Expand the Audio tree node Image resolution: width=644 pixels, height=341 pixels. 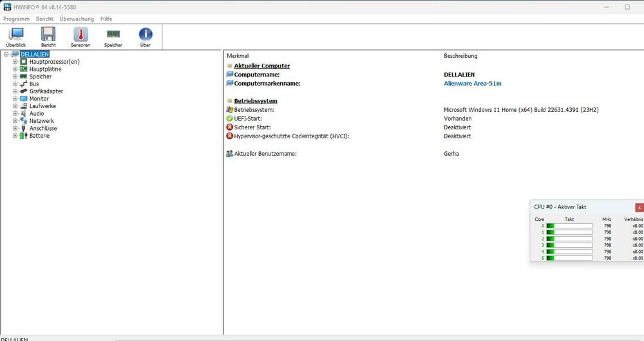15,113
